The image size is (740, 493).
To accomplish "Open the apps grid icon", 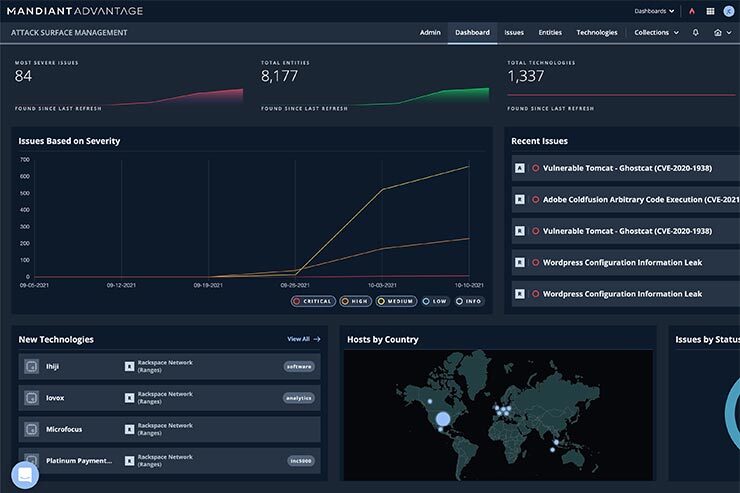I will 710,11.
